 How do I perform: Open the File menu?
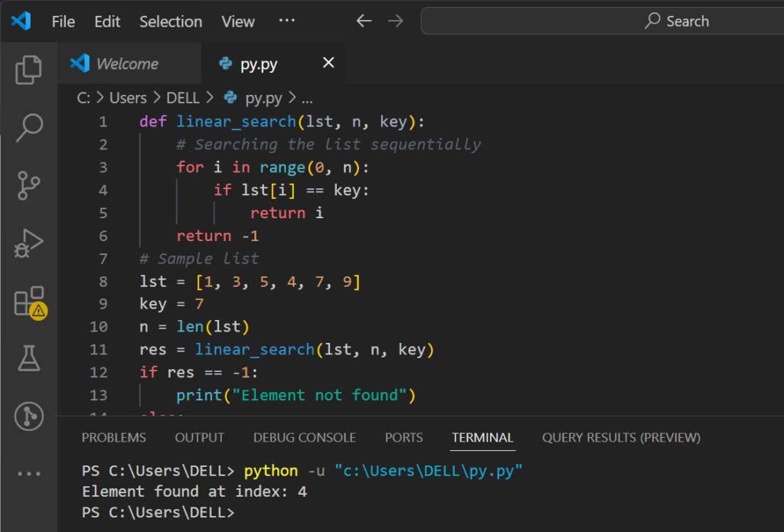[64, 21]
